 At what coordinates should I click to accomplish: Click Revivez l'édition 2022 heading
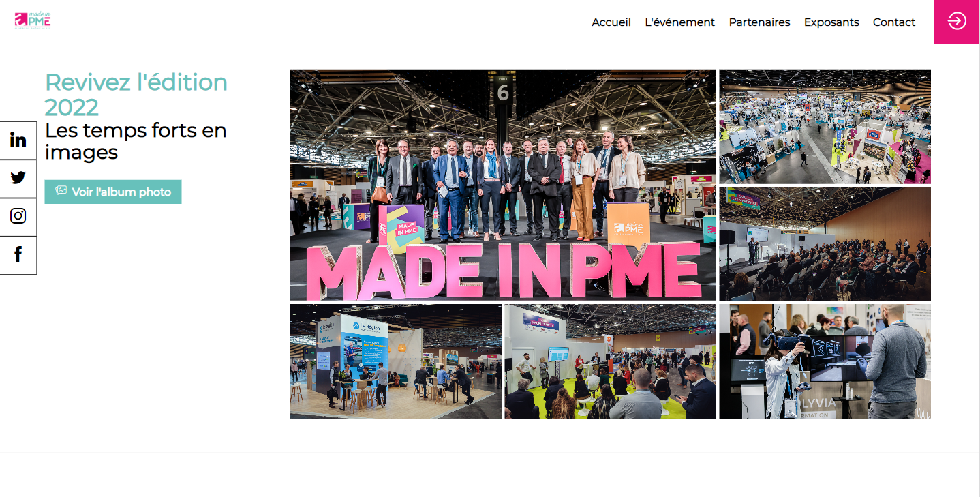pyautogui.click(x=136, y=94)
